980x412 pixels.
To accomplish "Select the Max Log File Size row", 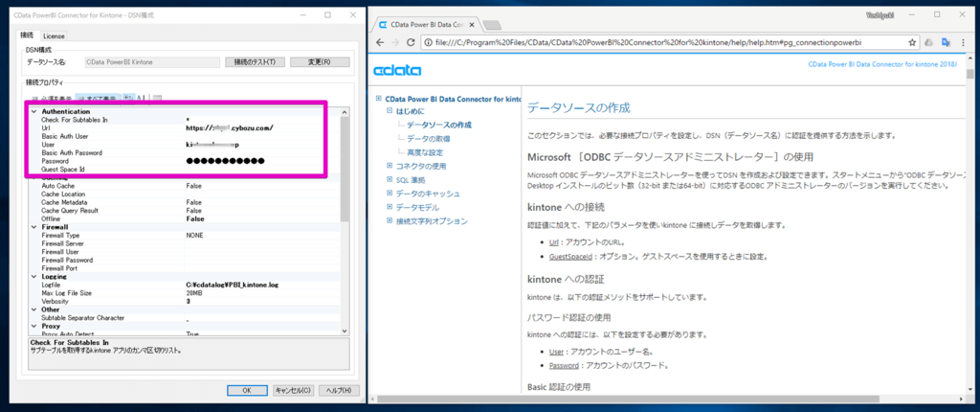I will [185, 293].
